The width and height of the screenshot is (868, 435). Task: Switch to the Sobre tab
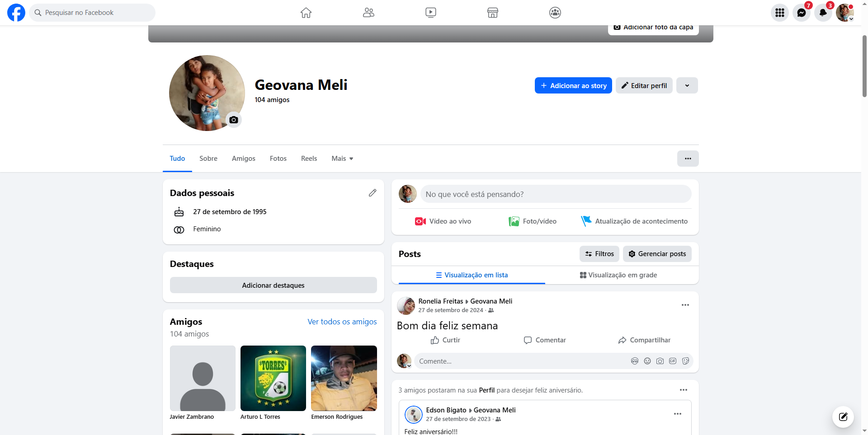pyautogui.click(x=208, y=159)
